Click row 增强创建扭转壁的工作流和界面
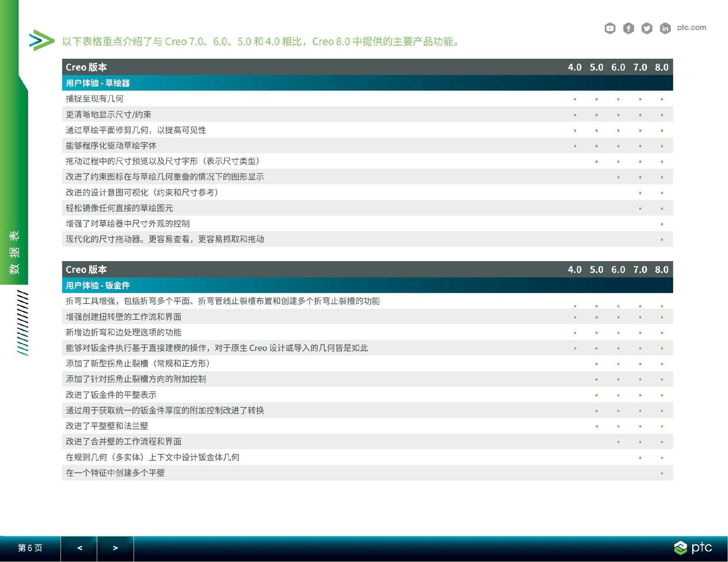 (x=367, y=317)
